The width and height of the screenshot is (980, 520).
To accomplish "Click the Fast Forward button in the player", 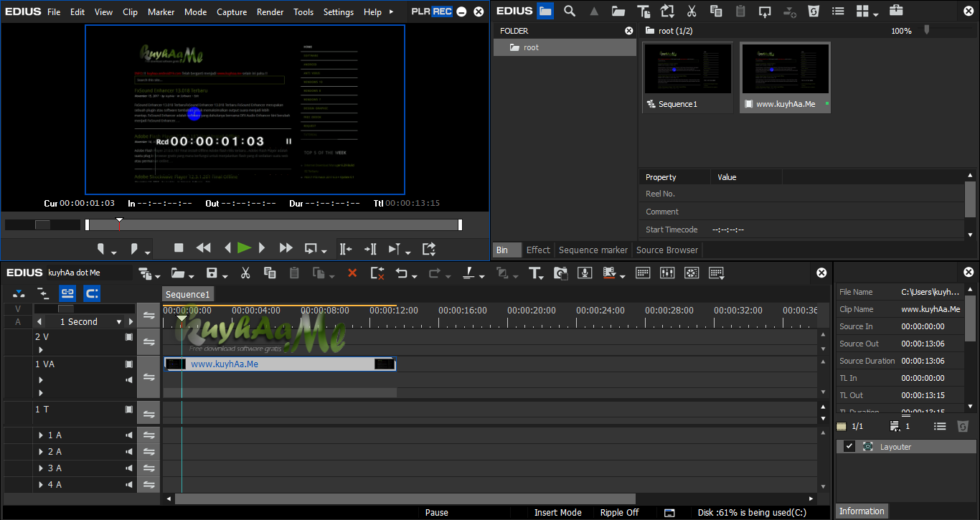I will (x=286, y=248).
